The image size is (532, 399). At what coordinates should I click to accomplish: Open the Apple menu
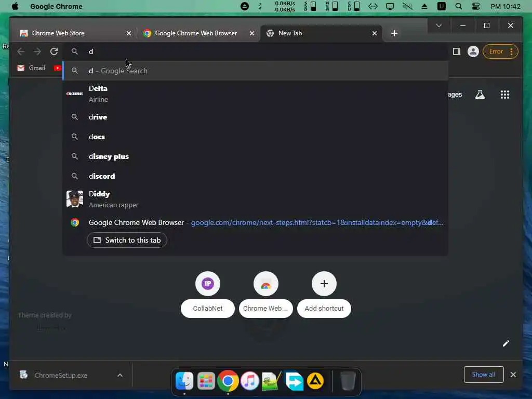point(15,6)
